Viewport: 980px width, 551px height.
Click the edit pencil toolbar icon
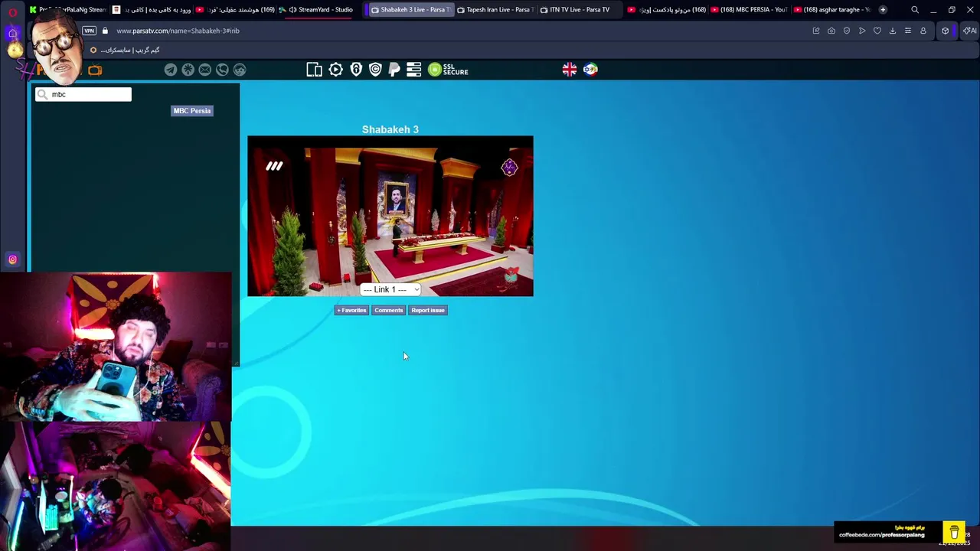(x=816, y=31)
